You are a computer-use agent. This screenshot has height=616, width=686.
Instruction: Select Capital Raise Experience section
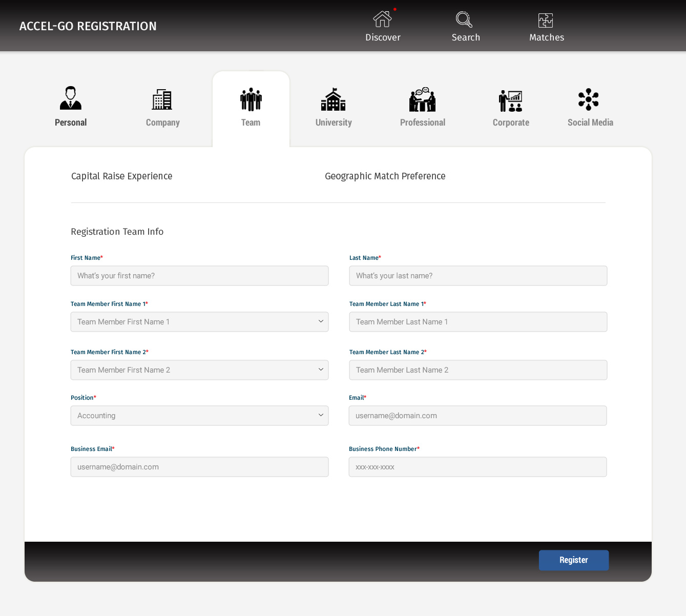tap(121, 176)
